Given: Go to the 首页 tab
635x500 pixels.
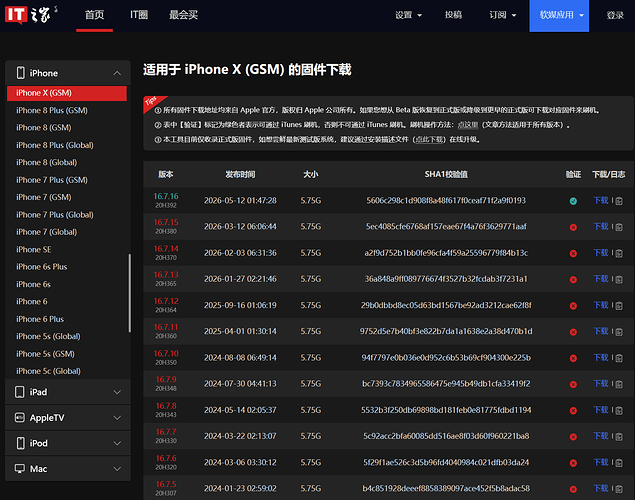Looking at the screenshot, I should tap(94, 15).
